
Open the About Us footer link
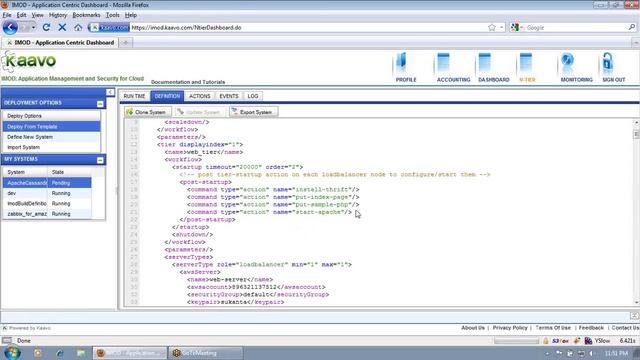(473, 328)
